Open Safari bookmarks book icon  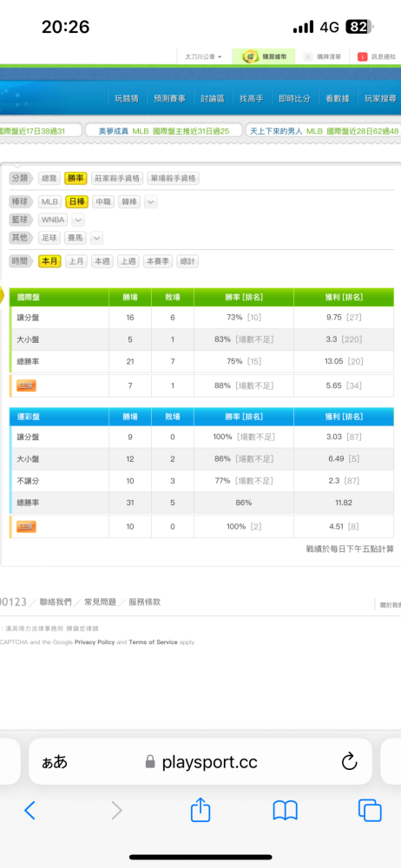click(286, 811)
